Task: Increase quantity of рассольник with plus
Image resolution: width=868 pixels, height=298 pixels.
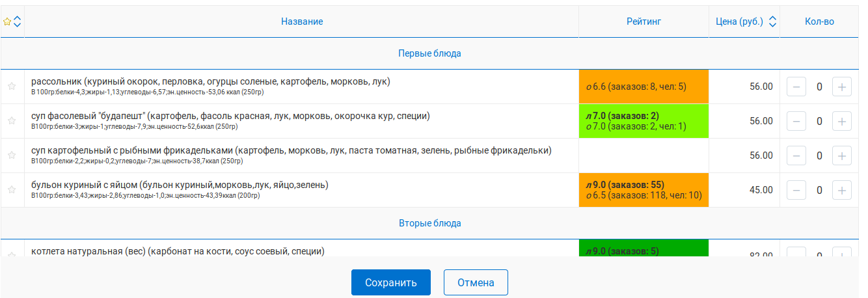Action: click(842, 87)
